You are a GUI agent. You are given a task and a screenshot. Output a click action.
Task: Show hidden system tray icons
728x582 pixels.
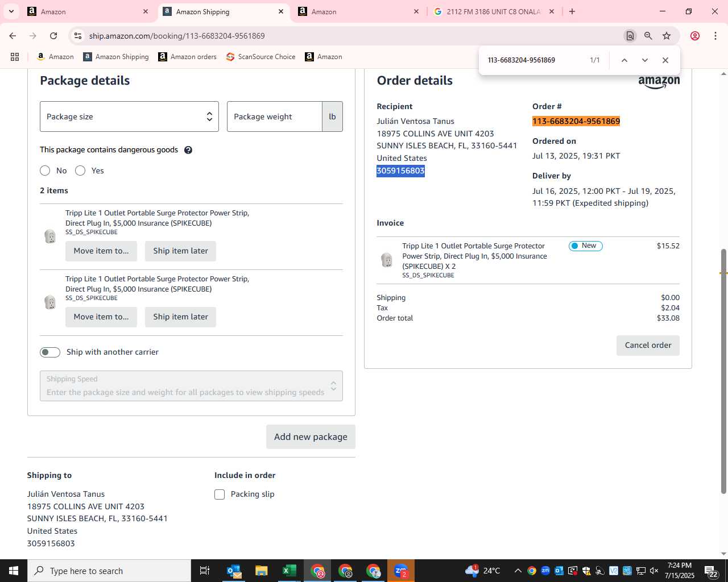coord(518,571)
